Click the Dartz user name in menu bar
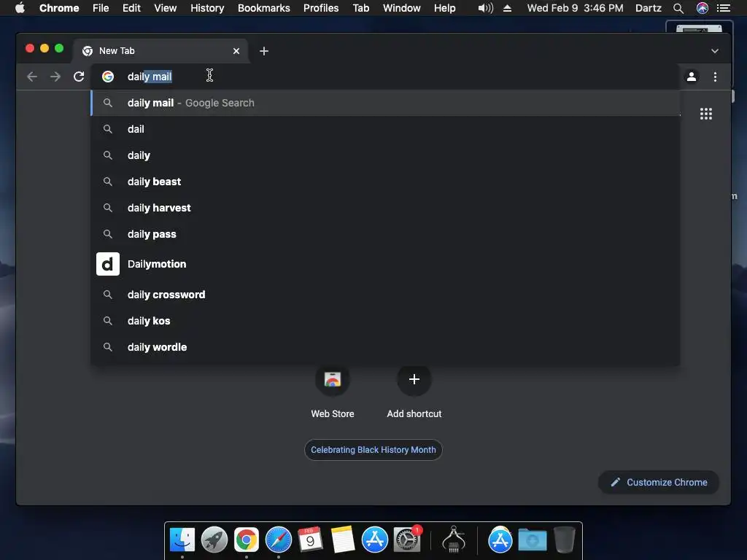The image size is (747, 560). tap(649, 8)
